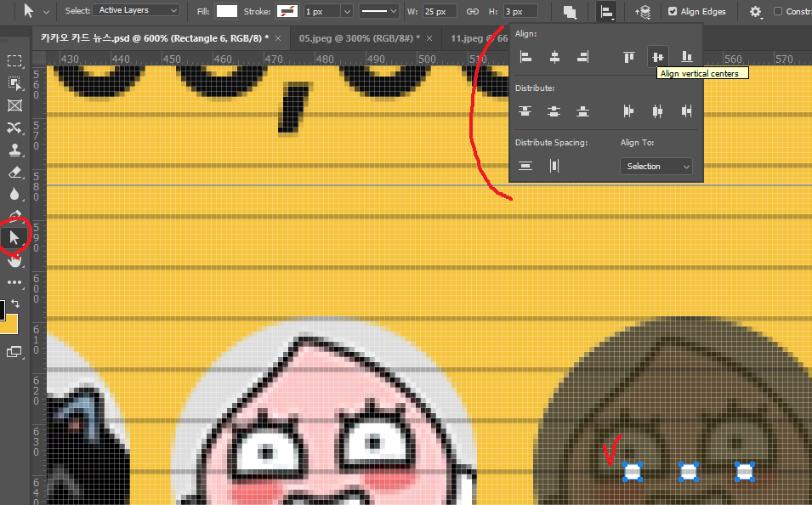Image resolution: width=812 pixels, height=505 pixels.
Task: Click Align right edges icon
Action: click(x=582, y=57)
